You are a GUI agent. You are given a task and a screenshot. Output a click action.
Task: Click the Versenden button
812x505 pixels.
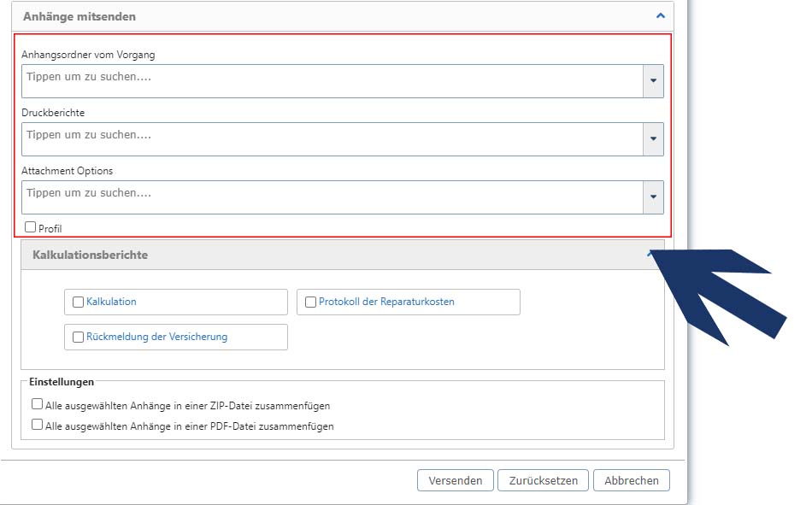click(x=456, y=480)
